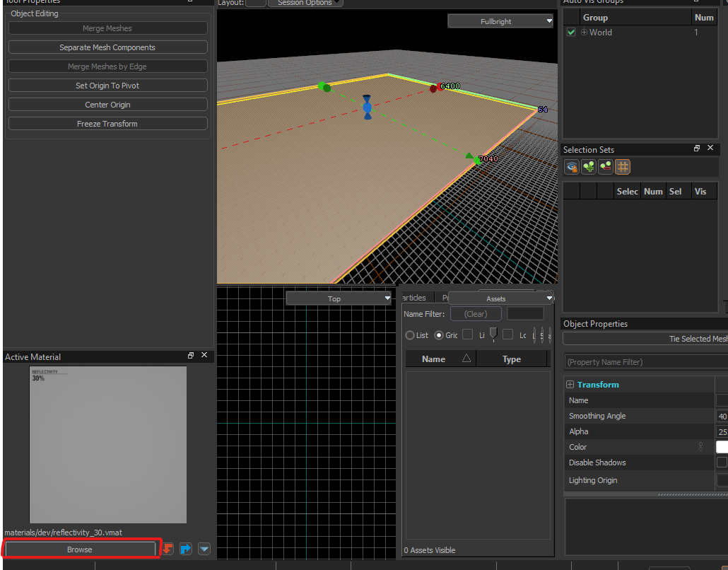The image size is (728, 570).
Task: Click Separate Mesh Components button
Action: pyautogui.click(x=107, y=47)
